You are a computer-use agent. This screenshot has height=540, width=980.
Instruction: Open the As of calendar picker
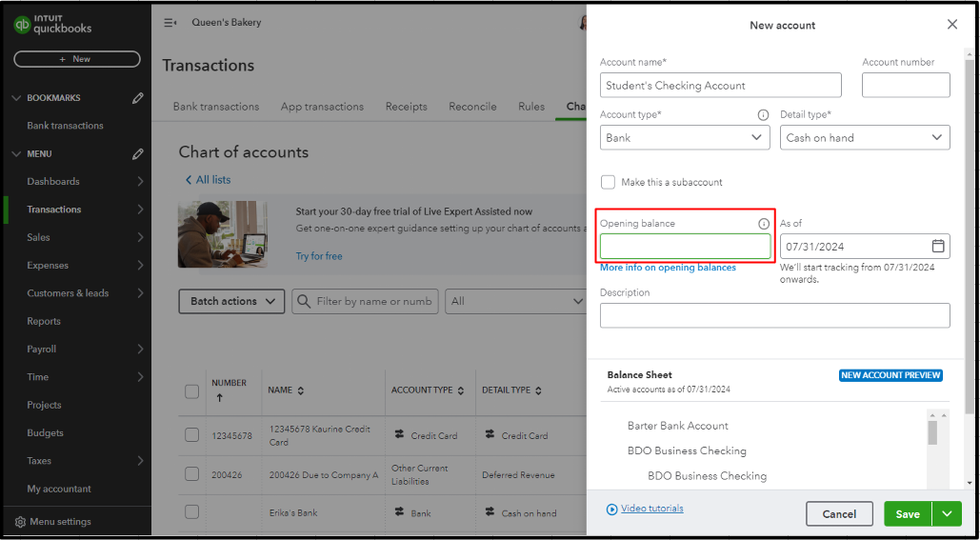[x=937, y=246]
